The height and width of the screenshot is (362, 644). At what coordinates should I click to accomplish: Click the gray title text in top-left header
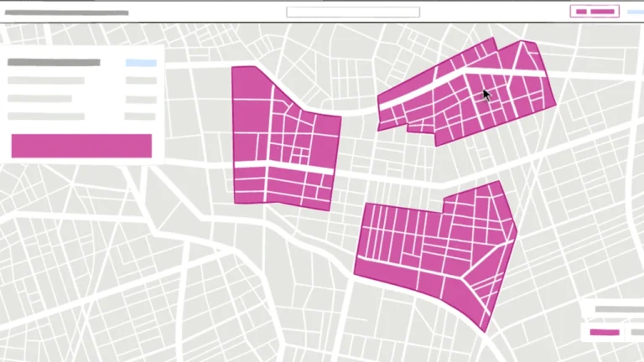65,13
